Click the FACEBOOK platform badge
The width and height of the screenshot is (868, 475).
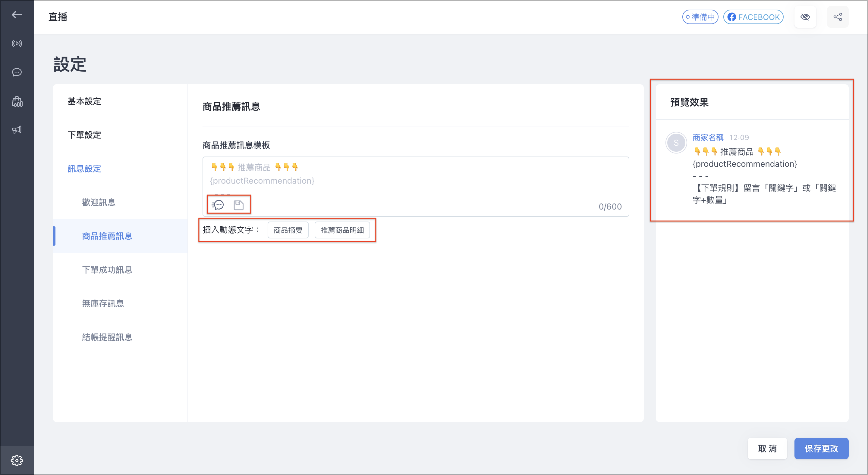click(753, 17)
